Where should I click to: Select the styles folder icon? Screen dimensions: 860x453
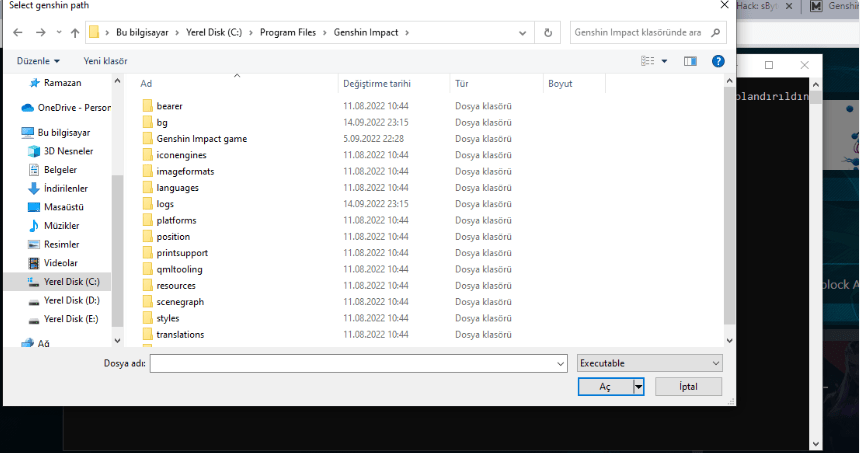(x=148, y=318)
